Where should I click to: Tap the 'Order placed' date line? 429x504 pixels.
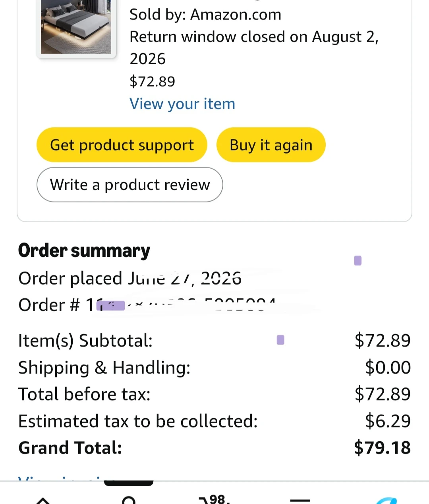(x=130, y=278)
